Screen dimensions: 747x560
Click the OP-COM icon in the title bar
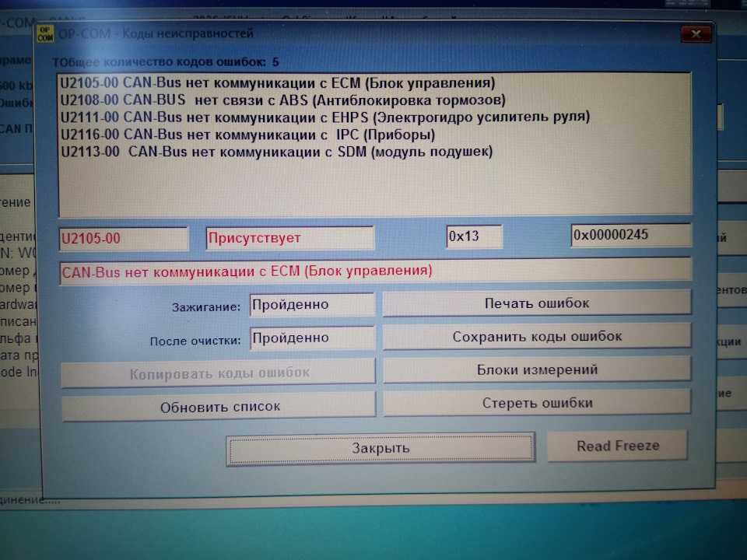45,33
